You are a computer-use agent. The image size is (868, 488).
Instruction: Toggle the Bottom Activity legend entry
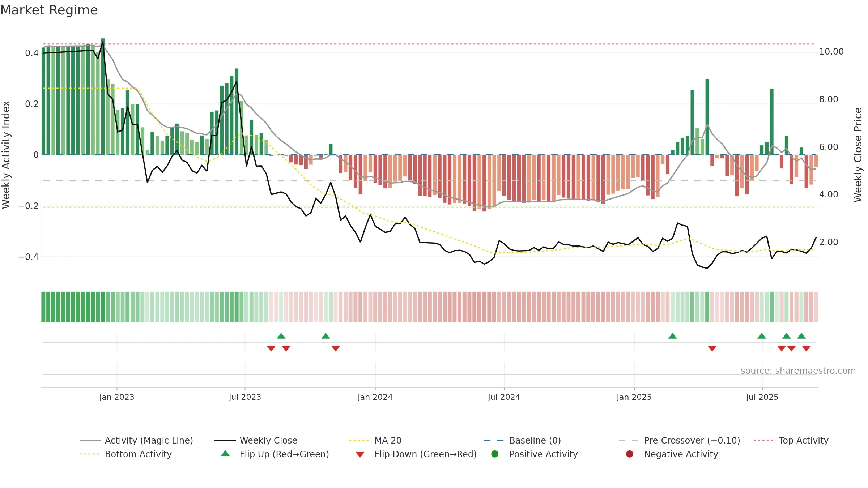click(x=125, y=454)
